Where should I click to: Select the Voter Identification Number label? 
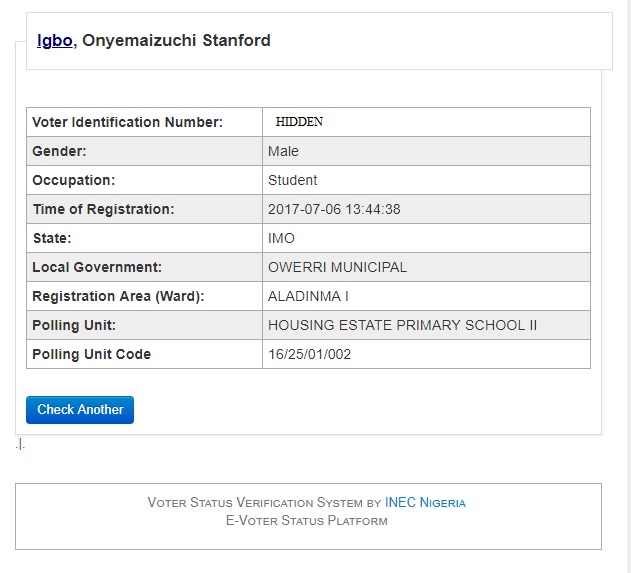(127, 122)
